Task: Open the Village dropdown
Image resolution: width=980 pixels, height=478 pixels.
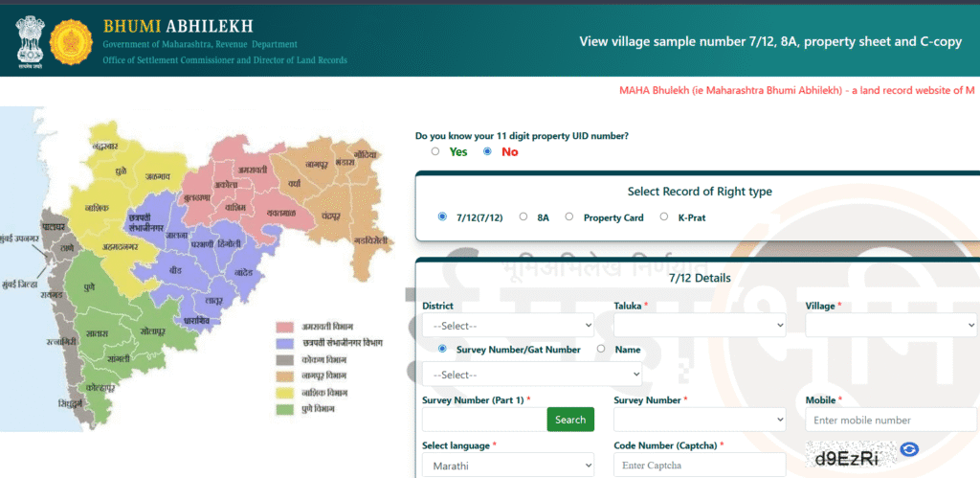Action: (891, 326)
